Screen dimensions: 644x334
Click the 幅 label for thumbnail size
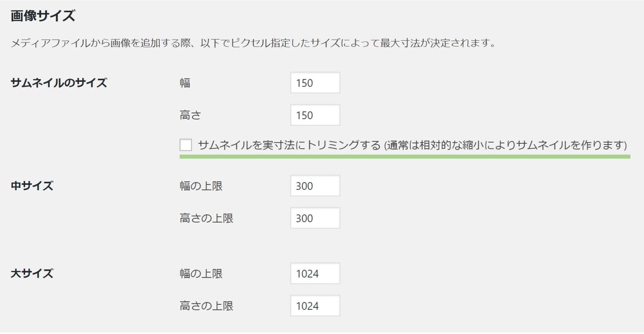click(x=185, y=83)
